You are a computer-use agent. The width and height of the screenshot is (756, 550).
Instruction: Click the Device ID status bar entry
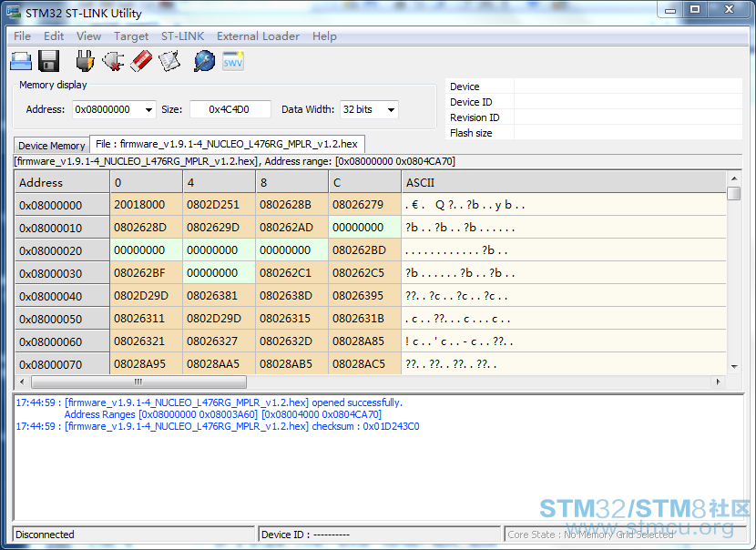[380, 535]
